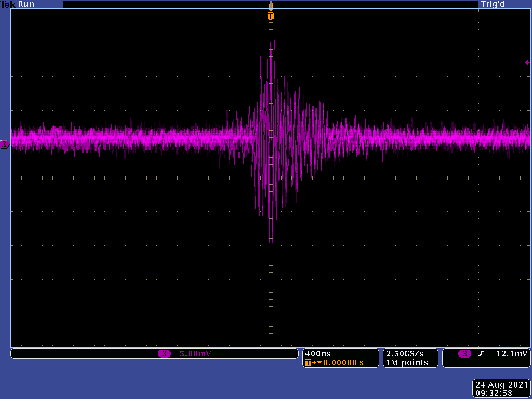Open the 5.00mV vertical scale readout

pos(195,354)
